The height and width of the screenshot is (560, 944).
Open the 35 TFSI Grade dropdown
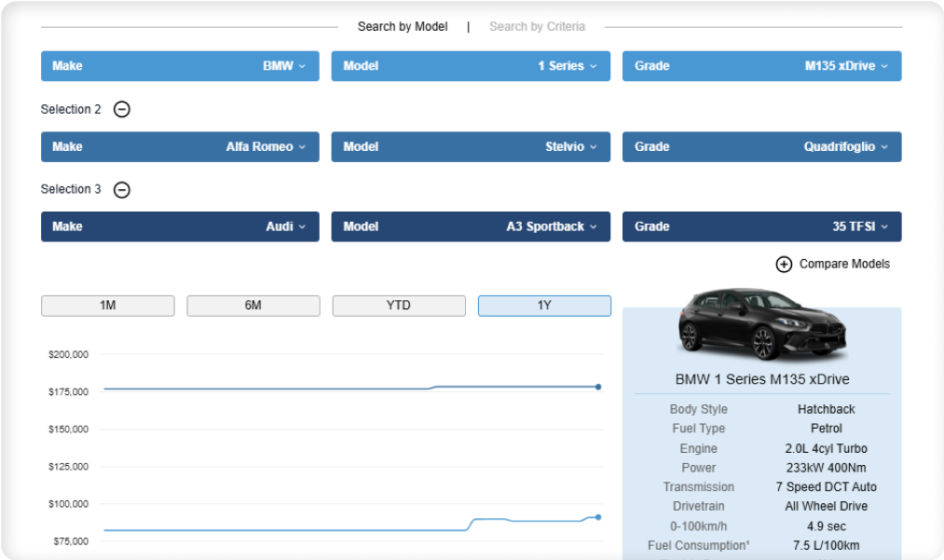pyautogui.click(x=761, y=226)
